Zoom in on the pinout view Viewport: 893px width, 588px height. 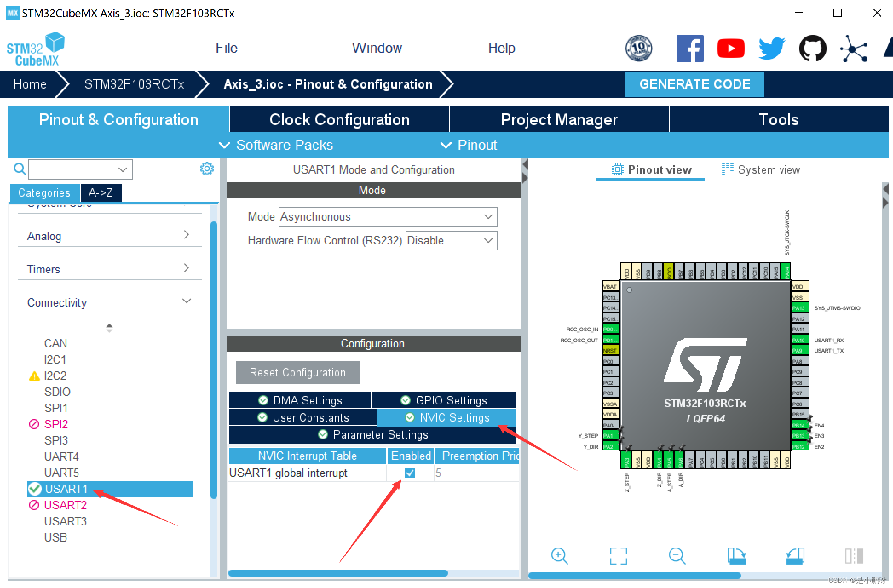tap(559, 556)
